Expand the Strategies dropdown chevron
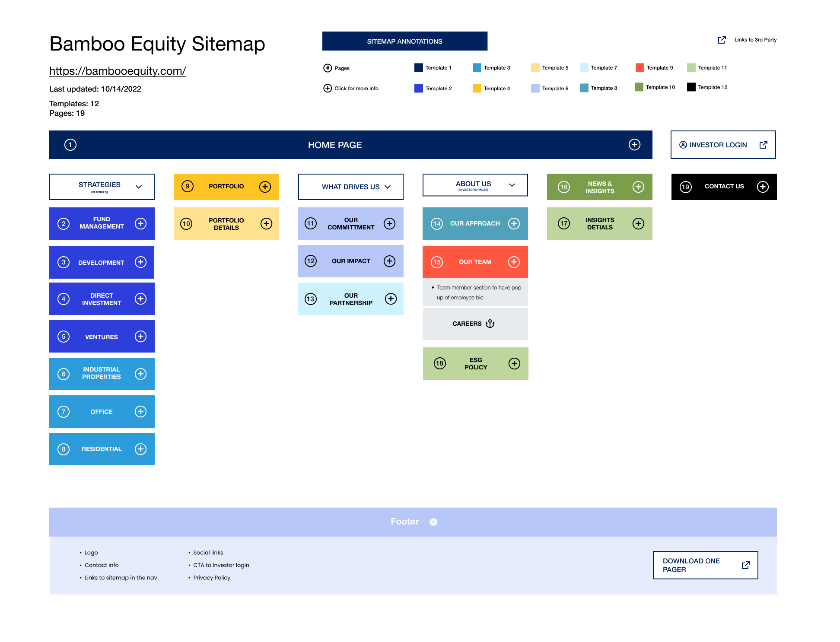This screenshot has width=840, height=642. click(x=139, y=187)
